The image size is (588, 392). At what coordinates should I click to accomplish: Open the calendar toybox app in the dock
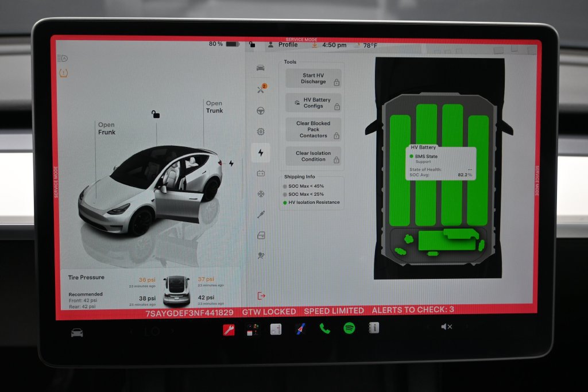tap(253, 329)
